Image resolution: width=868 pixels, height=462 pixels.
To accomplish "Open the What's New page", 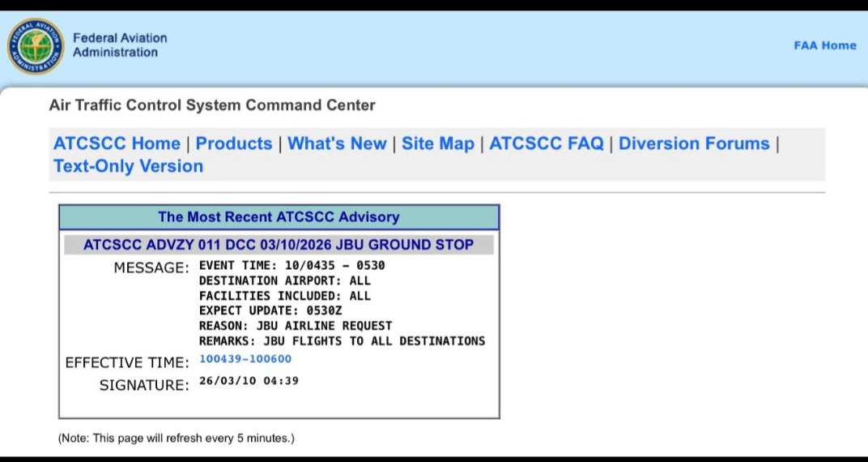I will [337, 143].
